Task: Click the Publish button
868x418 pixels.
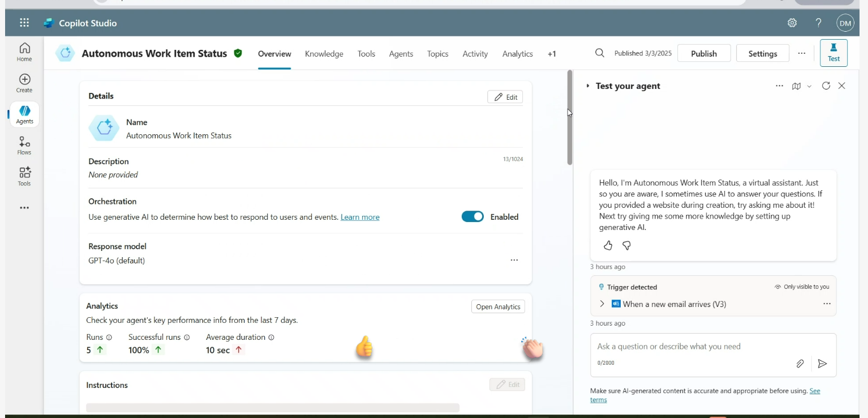Action: click(x=704, y=53)
